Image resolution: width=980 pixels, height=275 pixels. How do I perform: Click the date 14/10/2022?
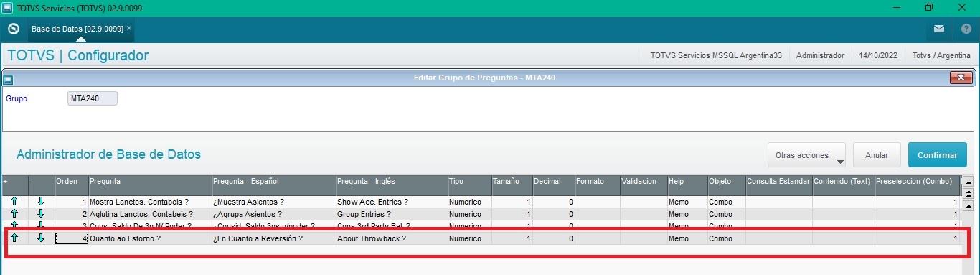[878, 55]
